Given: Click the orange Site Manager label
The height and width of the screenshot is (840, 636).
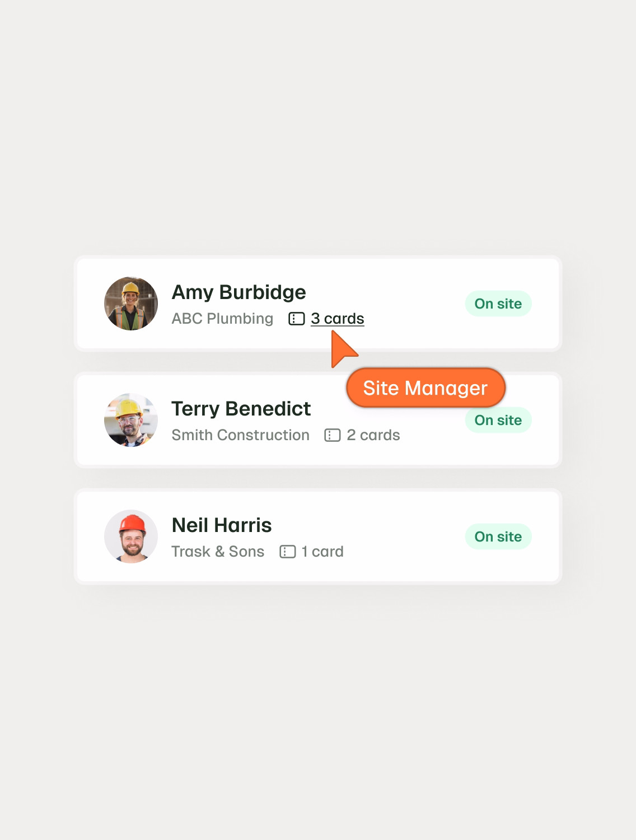Looking at the screenshot, I should coord(425,388).
